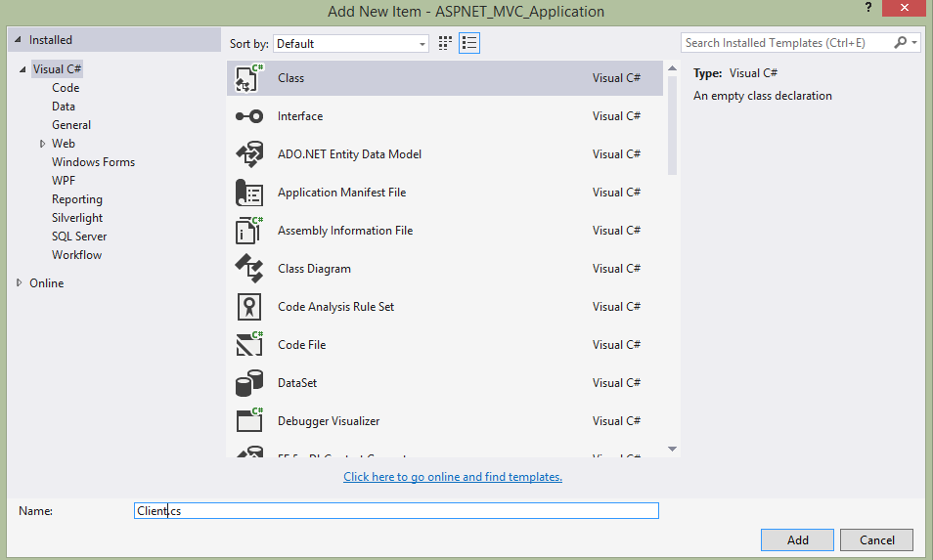The height and width of the screenshot is (560, 933).
Task: Click the Add button
Action: (797, 539)
